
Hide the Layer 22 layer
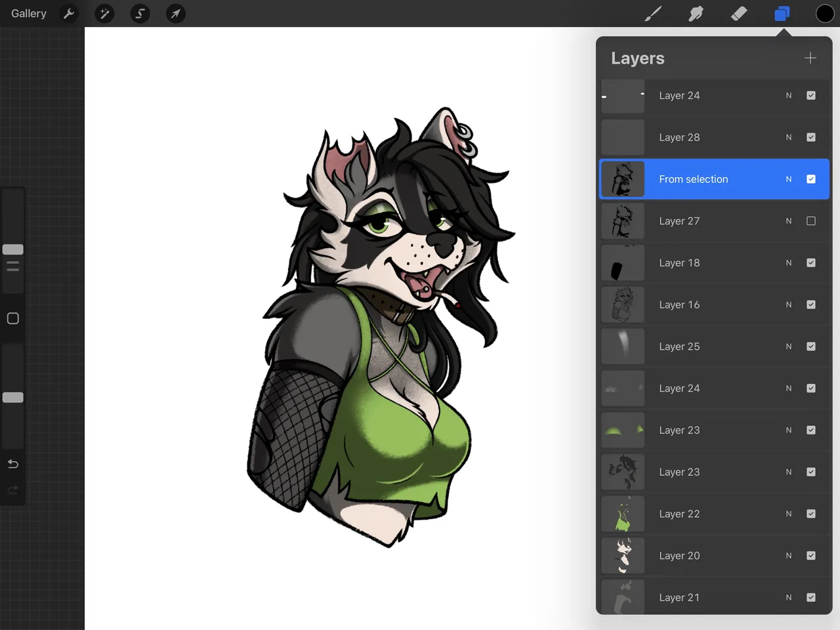click(x=811, y=514)
